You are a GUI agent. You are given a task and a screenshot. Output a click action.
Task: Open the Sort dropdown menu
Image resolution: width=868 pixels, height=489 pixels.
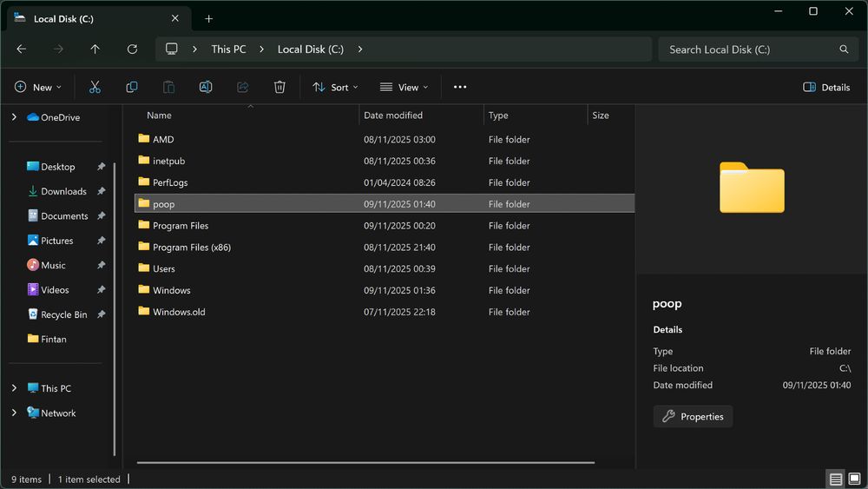[x=335, y=87]
